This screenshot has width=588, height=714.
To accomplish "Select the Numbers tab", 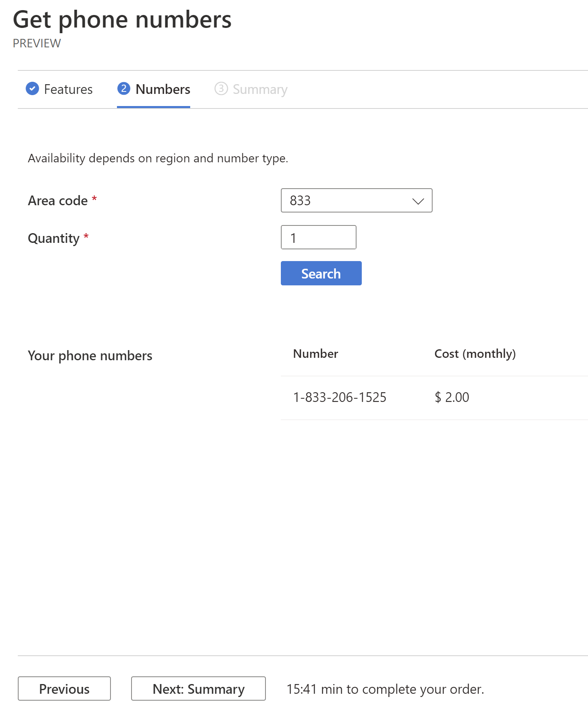I will pos(153,89).
